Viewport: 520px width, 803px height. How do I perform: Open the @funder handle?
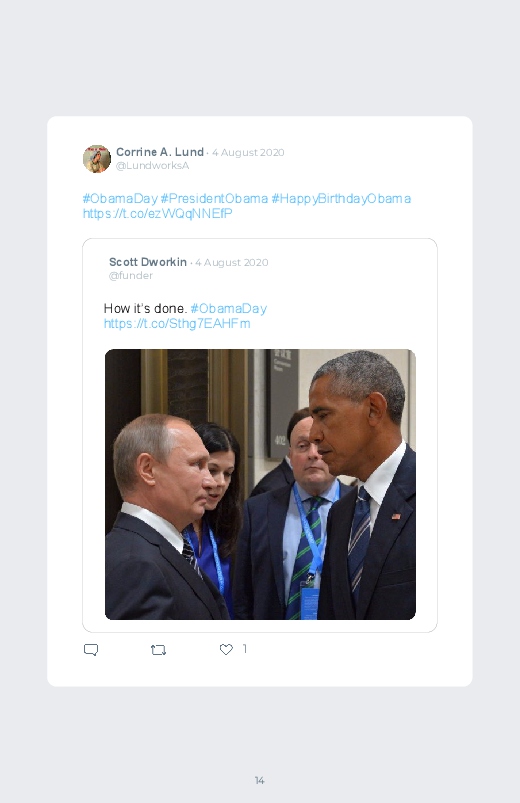[x=131, y=276]
